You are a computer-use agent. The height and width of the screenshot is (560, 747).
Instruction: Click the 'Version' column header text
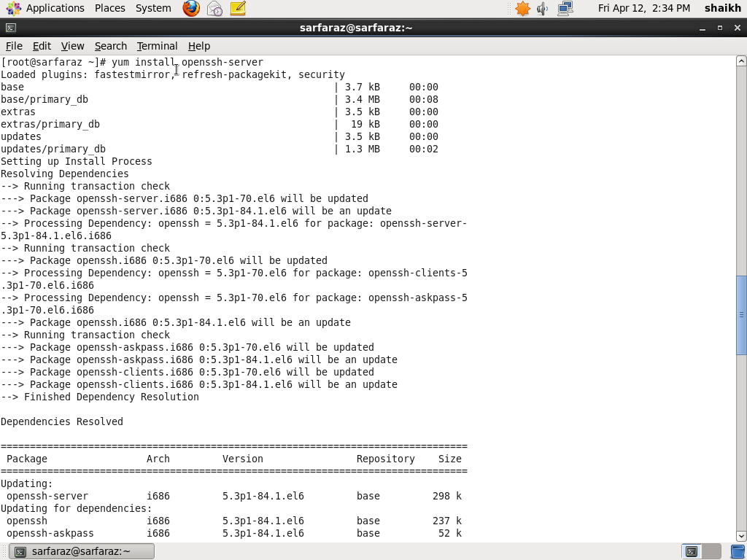pyautogui.click(x=242, y=459)
